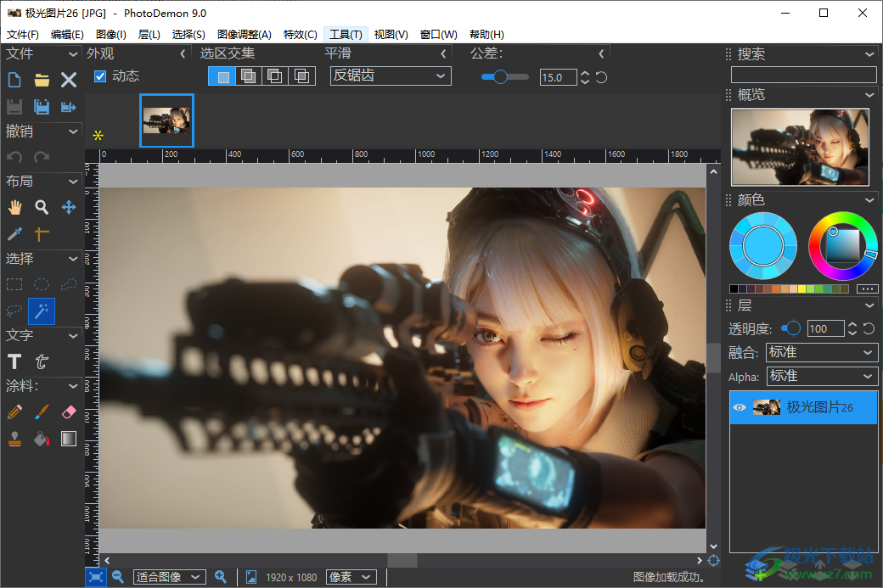Collapse the 颜色 panel
The height and width of the screenshot is (588, 883).
coord(869,199)
